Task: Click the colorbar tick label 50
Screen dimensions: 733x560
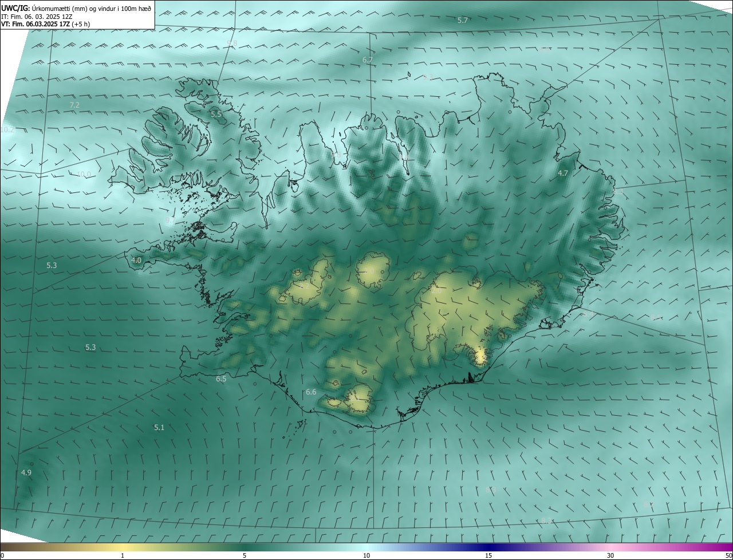Action: [x=729, y=555]
